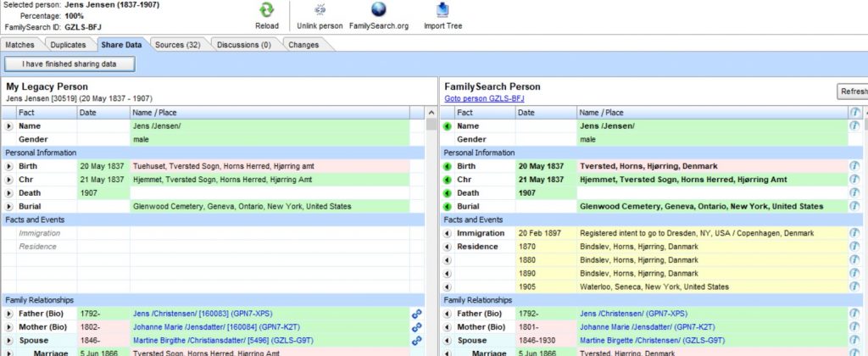868x356 pixels.
Task: Click right arrow beside My Legacy Mother row
Action: tap(8, 327)
